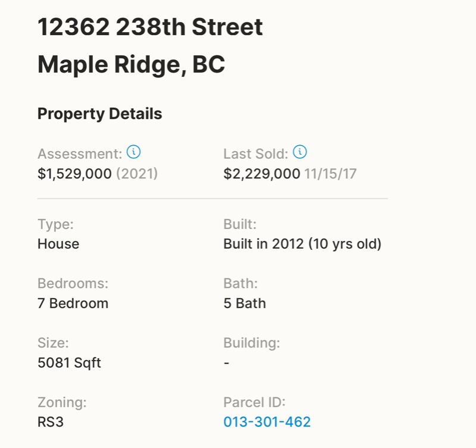Screen dimensions: 476x448
Task: Click the Maple Ridge, BC heading
Action: click(131, 64)
